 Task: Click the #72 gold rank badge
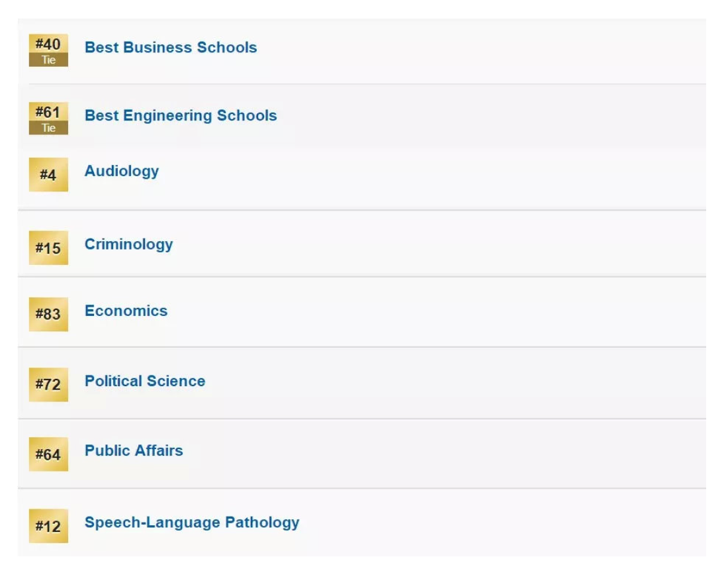(x=48, y=385)
